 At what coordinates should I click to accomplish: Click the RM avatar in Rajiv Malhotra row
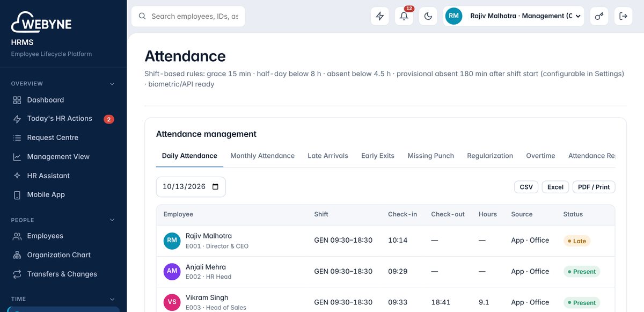click(x=172, y=241)
